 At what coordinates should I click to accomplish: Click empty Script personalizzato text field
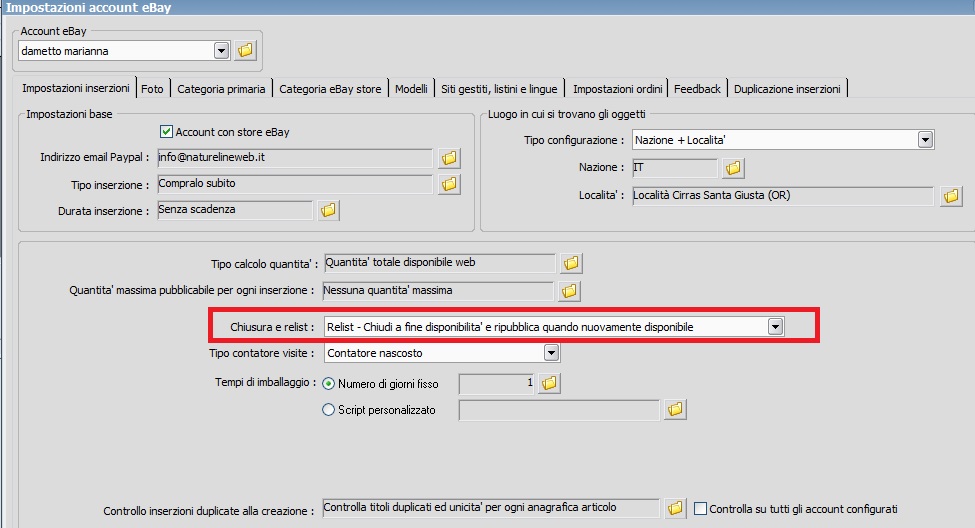pos(559,410)
